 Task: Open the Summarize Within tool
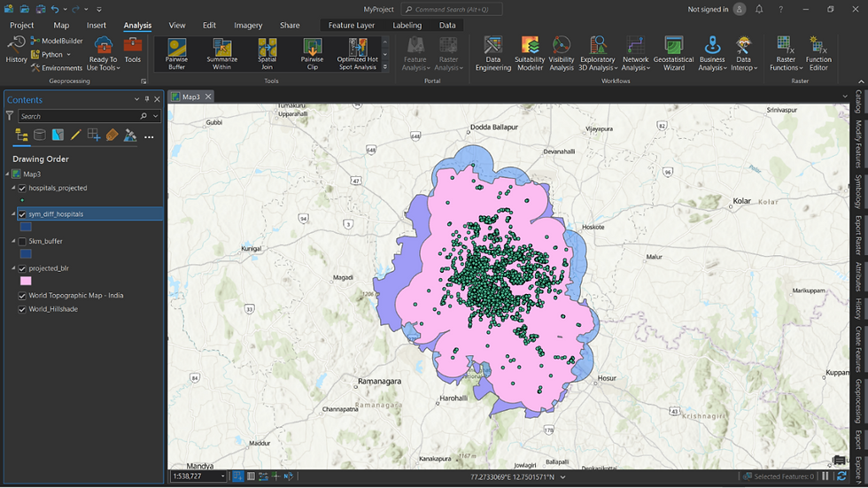point(222,54)
